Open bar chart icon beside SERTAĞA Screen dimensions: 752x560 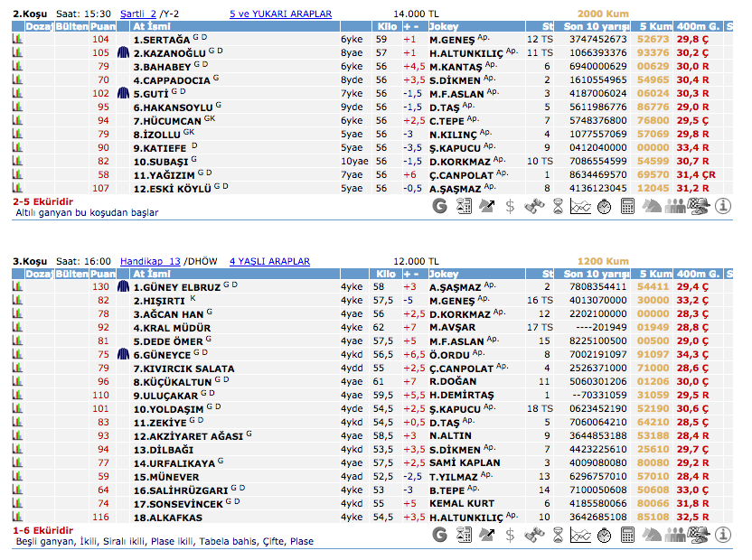point(17,40)
